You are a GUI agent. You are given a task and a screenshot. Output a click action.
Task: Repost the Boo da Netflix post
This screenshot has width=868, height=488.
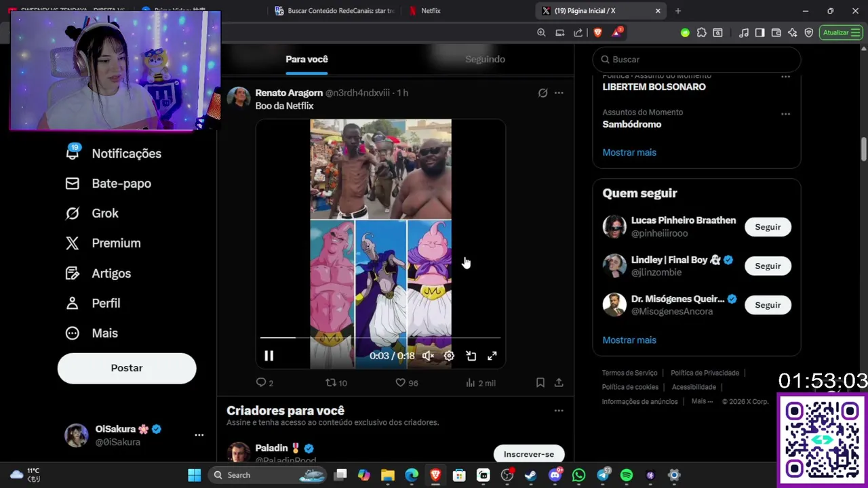[x=336, y=383]
